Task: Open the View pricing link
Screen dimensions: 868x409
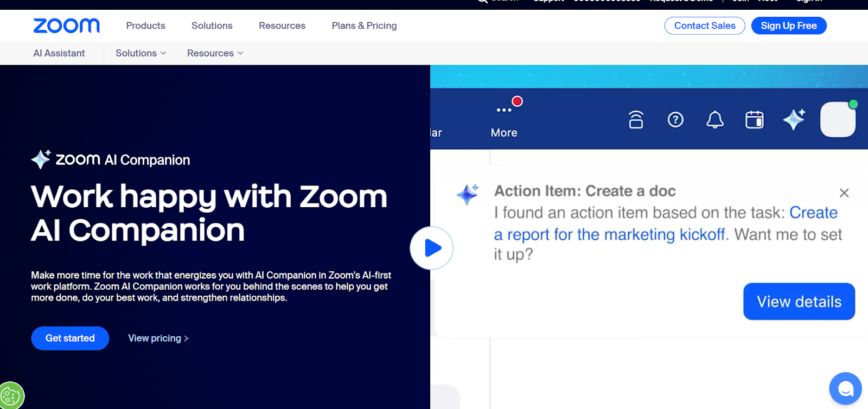Action: [x=158, y=338]
